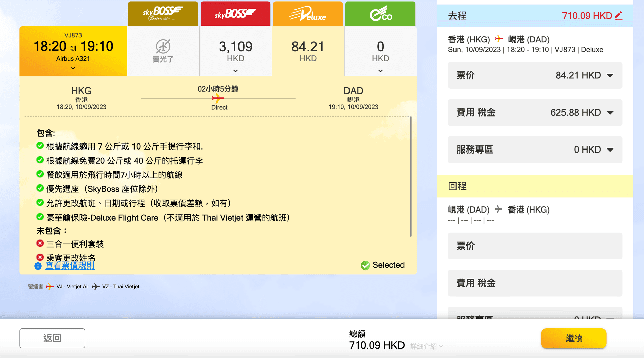Click the fare details vertical scrollbar
The image size is (644, 358).
[411, 177]
